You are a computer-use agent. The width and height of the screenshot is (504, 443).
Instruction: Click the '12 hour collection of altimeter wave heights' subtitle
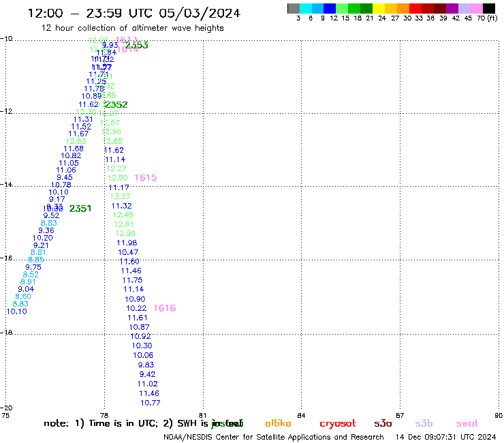click(x=132, y=28)
